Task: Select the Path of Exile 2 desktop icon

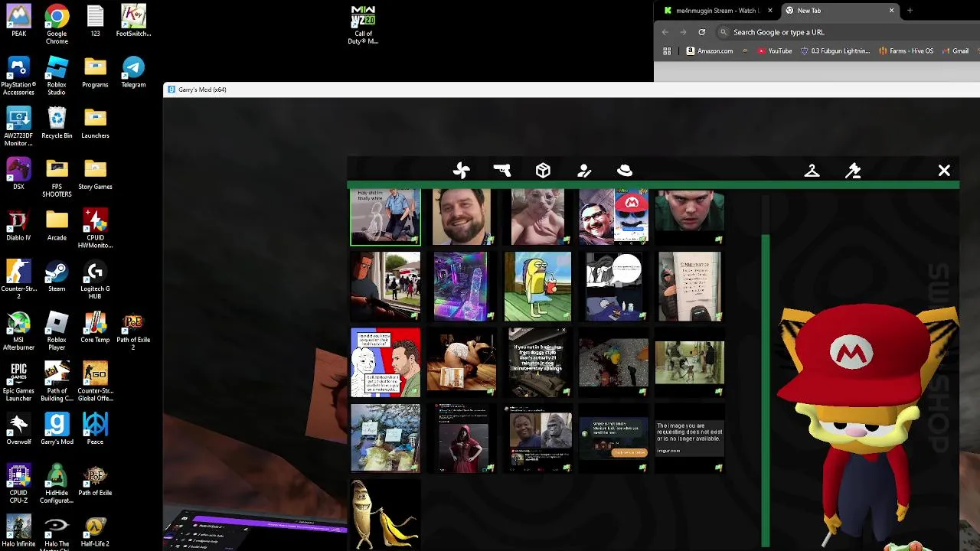Action: (x=133, y=331)
